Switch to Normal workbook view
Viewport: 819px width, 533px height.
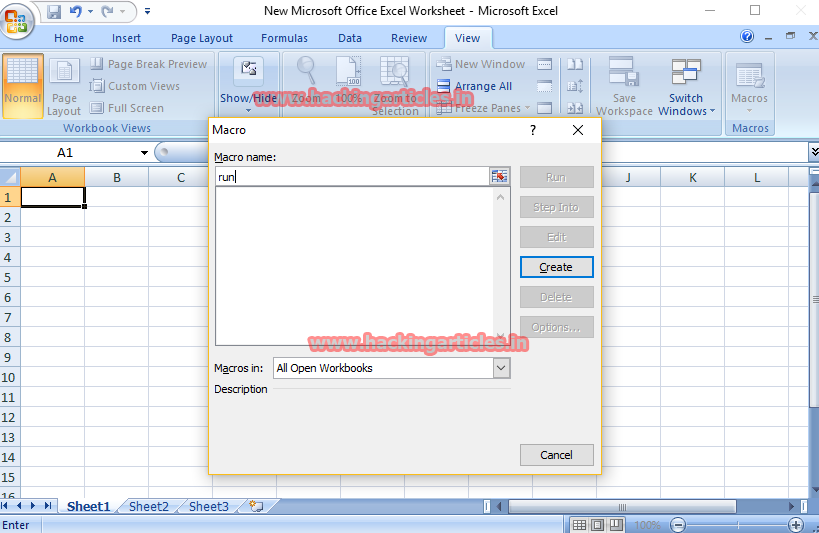coord(22,86)
